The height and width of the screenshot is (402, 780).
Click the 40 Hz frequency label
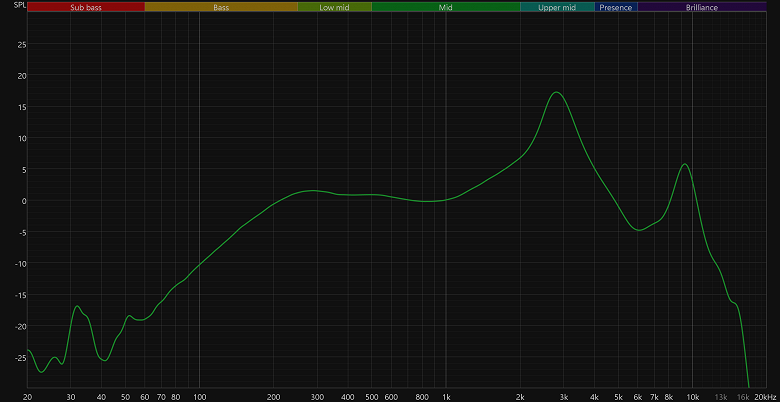[x=101, y=397]
